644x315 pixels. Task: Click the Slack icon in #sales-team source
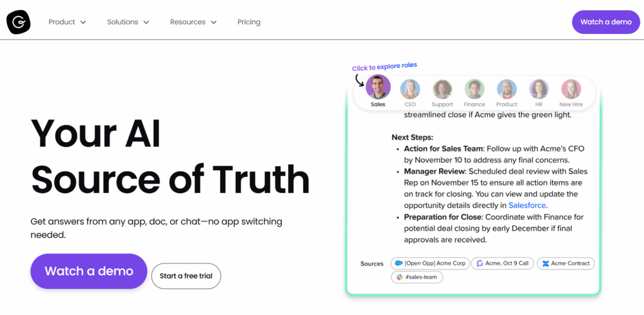click(399, 277)
